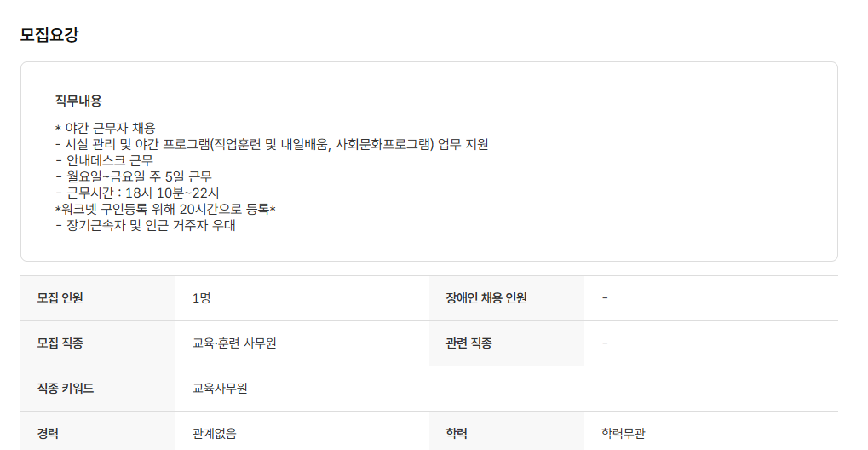Click the '월요일~금요일 주 5일 근무' line
Viewport: 868px width, 450px height.
134,176
